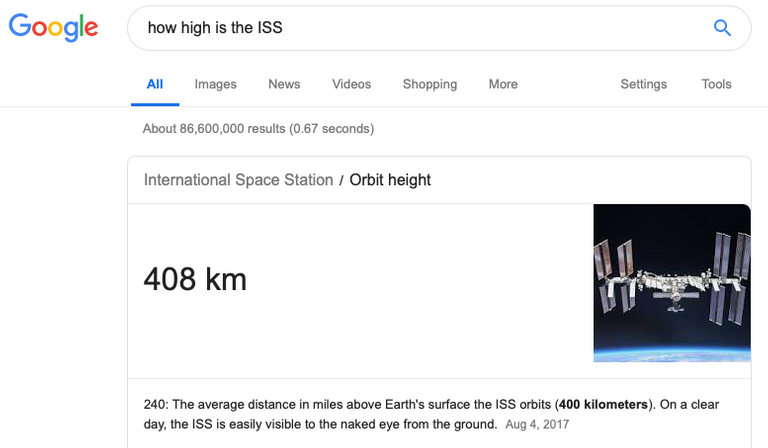Click the bold 400 kilometers text
768x448 pixels.
[603, 404]
